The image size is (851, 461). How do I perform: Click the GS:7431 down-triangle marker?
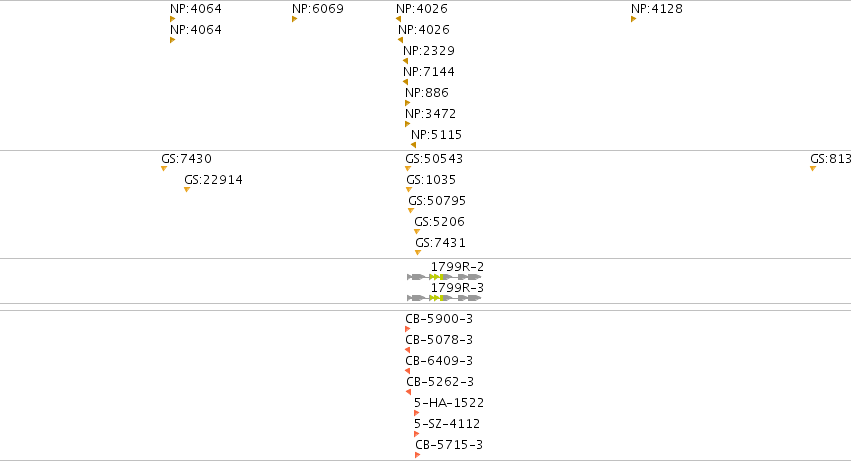(x=418, y=252)
